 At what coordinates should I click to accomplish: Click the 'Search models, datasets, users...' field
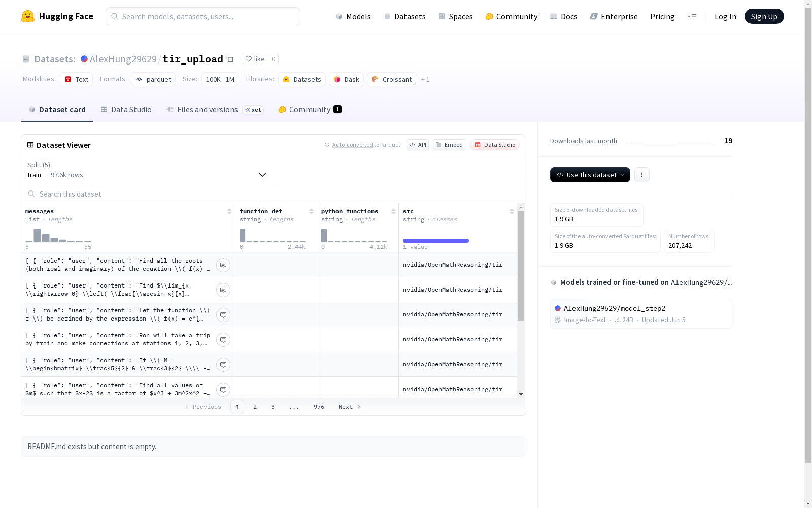[x=203, y=16]
